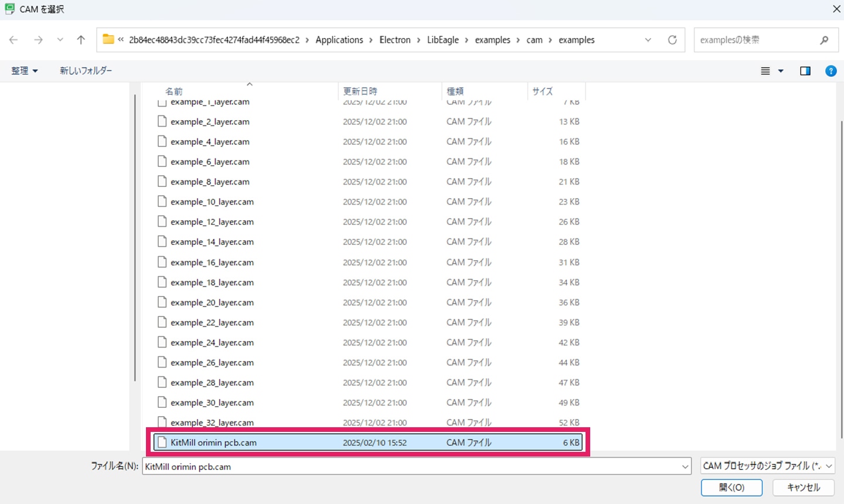The width and height of the screenshot is (844, 504).
Task: Toggle the preview pane icon
Action: tap(805, 71)
